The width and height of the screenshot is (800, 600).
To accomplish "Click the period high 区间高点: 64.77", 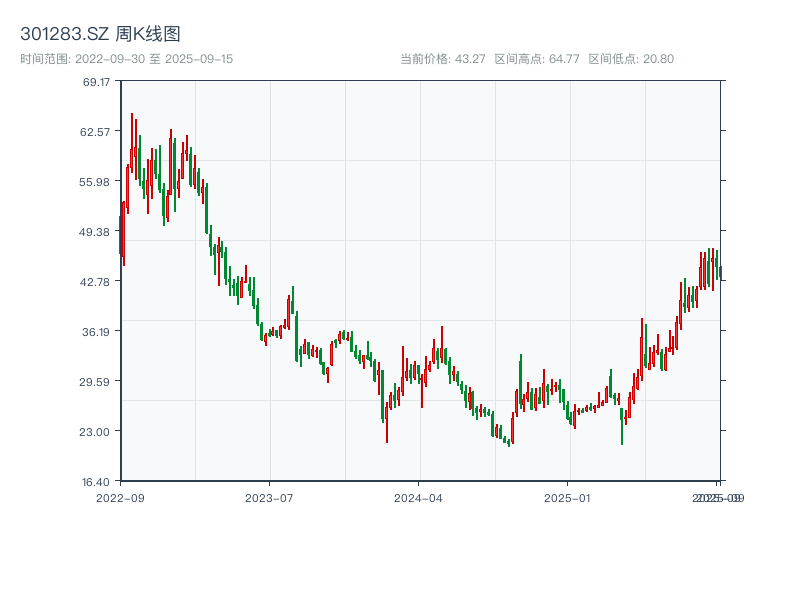I will (537, 59).
